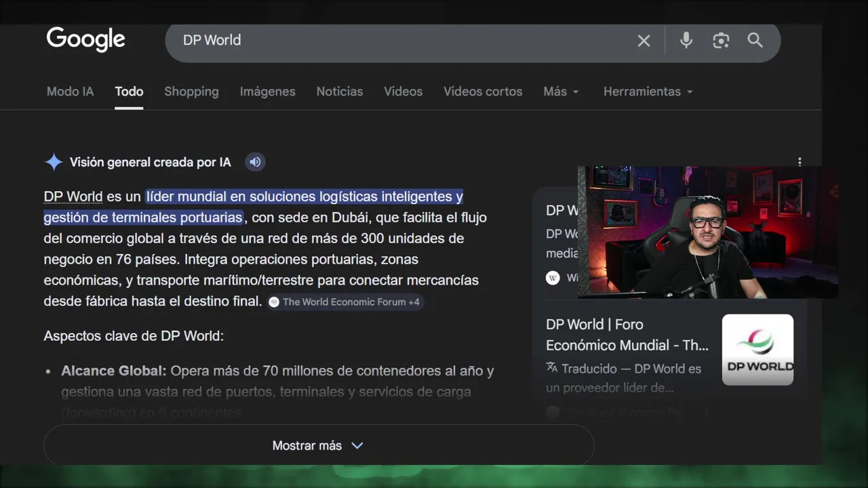Image resolution: width=868 pixels, height=488 pixels.
Task: Click the translate icon beside Traducido
Action: click(x=552, y=368)
